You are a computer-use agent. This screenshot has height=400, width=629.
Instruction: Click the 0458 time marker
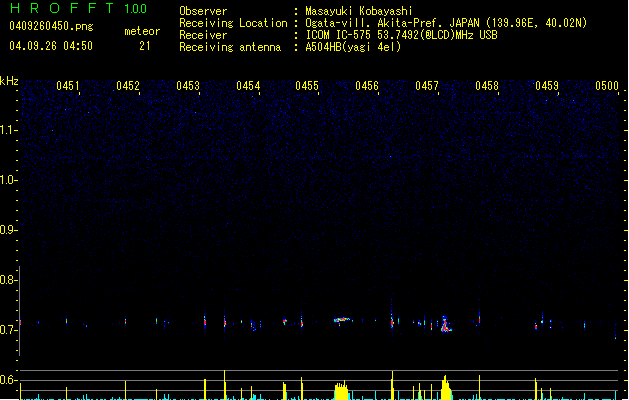(487, 86)
